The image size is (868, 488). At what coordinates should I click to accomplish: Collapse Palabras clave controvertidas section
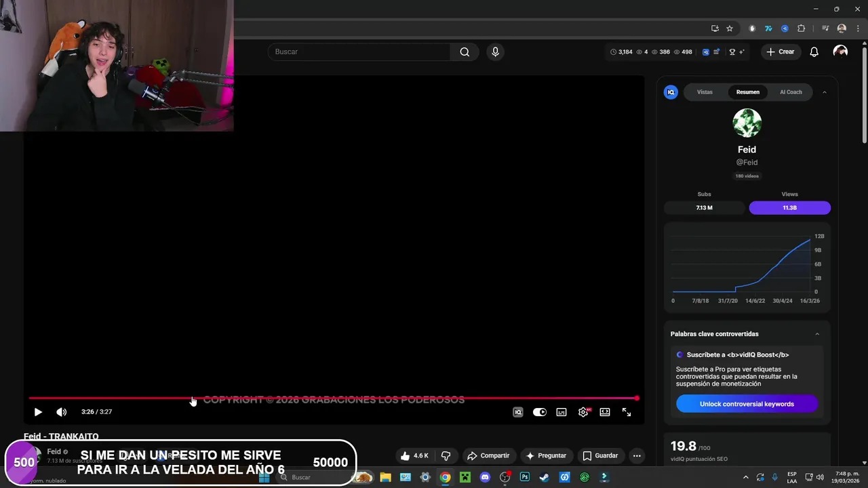817,334
